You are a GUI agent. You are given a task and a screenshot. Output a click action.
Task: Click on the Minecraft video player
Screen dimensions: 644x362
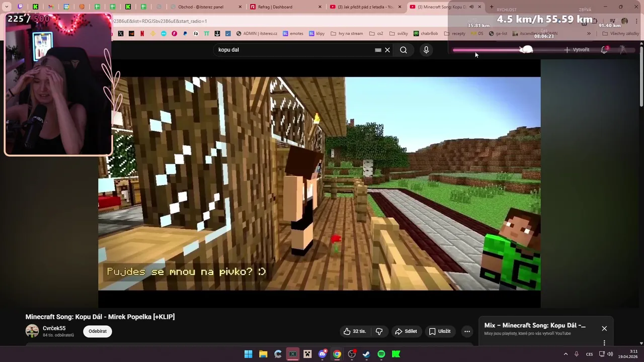coord(319,184)
